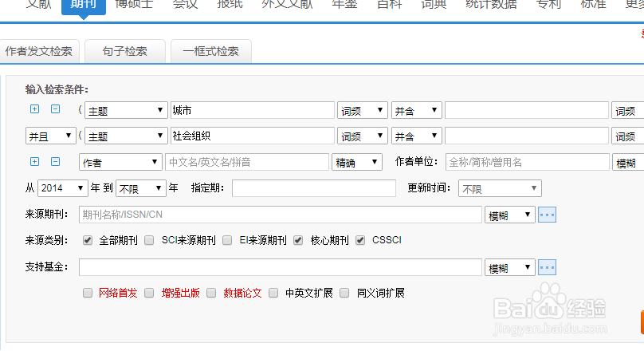Open the 句子检索 search tab
644x351 pixels.
point(125,51)
